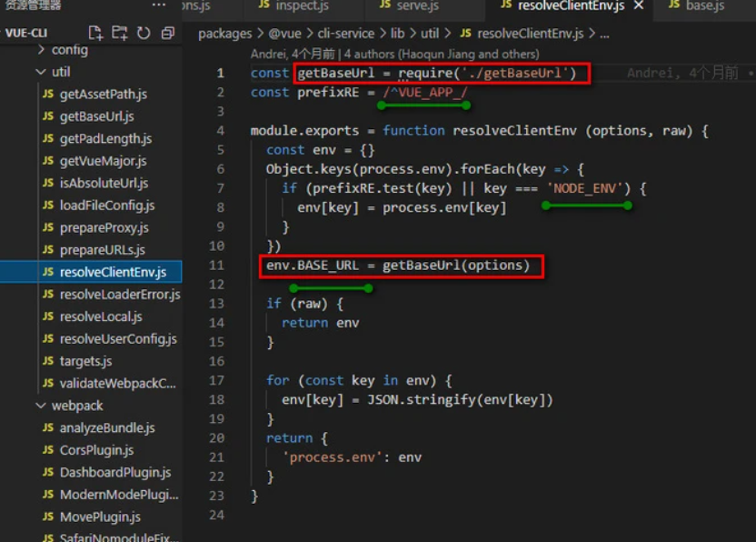Open getPadLength.js file
The width and height of the screenshot is (756, 542).
[105, 138]
